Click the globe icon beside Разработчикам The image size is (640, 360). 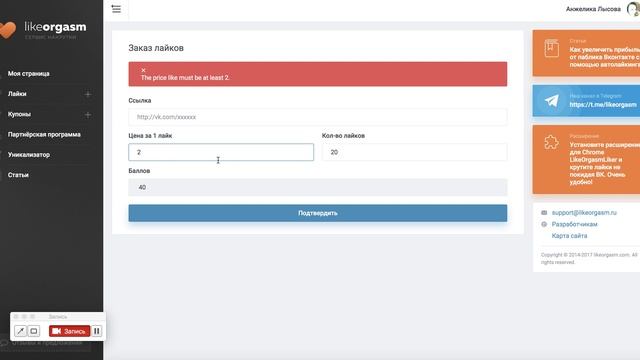pos(544,224)
